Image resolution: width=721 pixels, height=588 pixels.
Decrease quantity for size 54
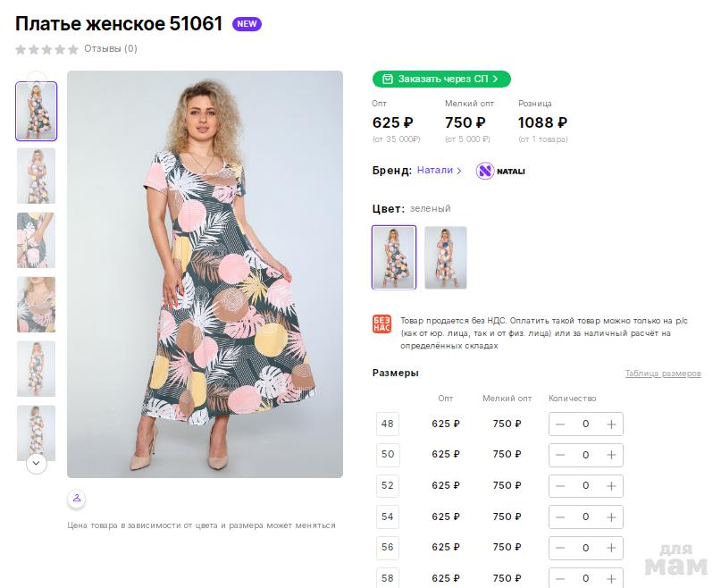560,517
